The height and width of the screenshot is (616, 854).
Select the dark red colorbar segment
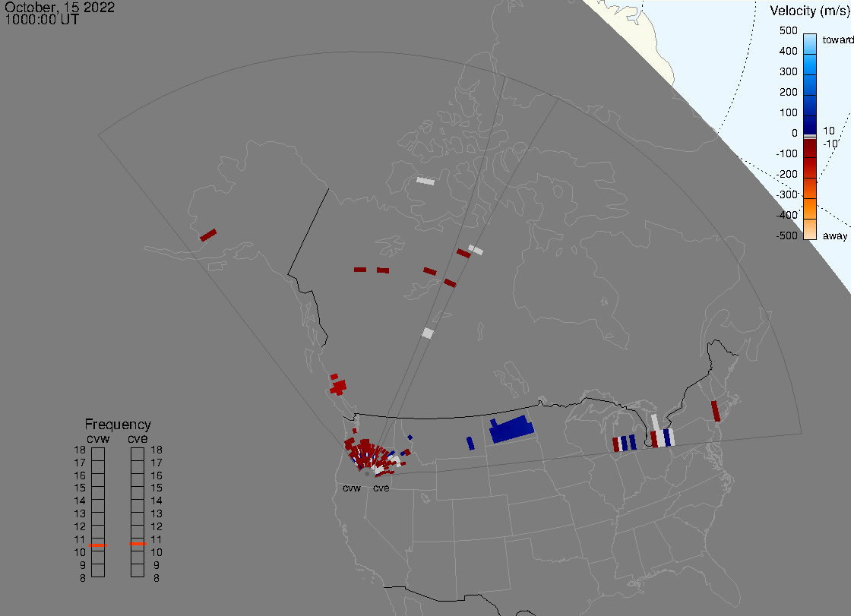pos(810,160)
